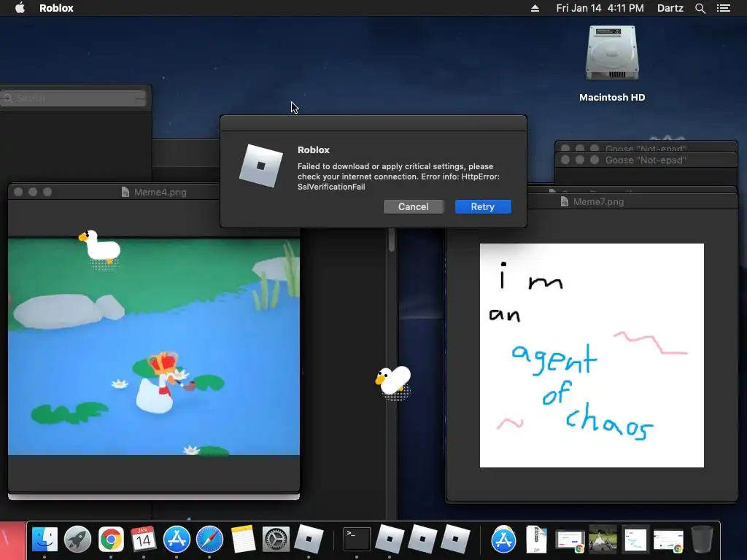747x560 pixels.
Task: Launch Safari compass icon in dock
Action: (209, 540)
